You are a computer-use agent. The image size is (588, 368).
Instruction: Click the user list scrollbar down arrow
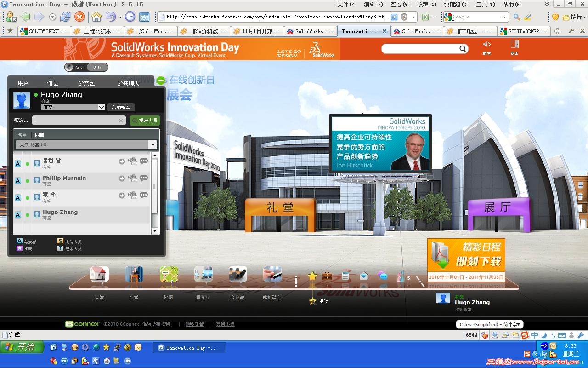[154, 231]
